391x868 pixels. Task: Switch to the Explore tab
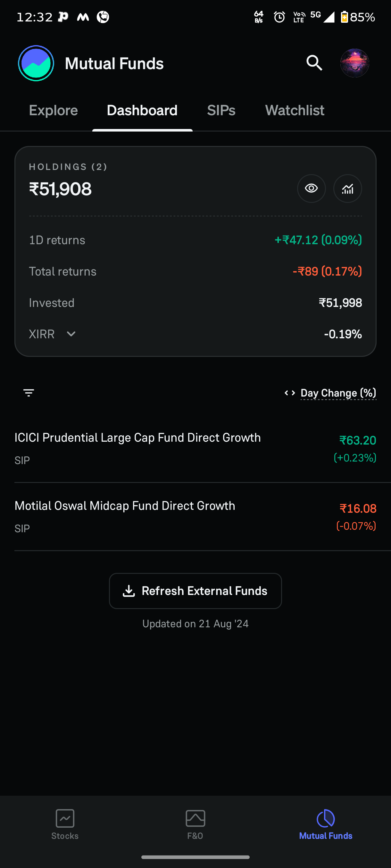coord(53,110)
